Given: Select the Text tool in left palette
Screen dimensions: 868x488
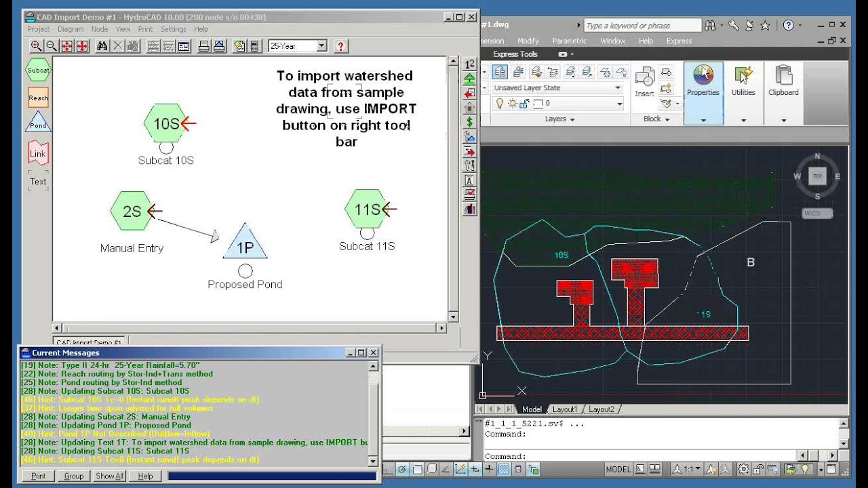Looking at the screenshot, I should coord(38,181).
